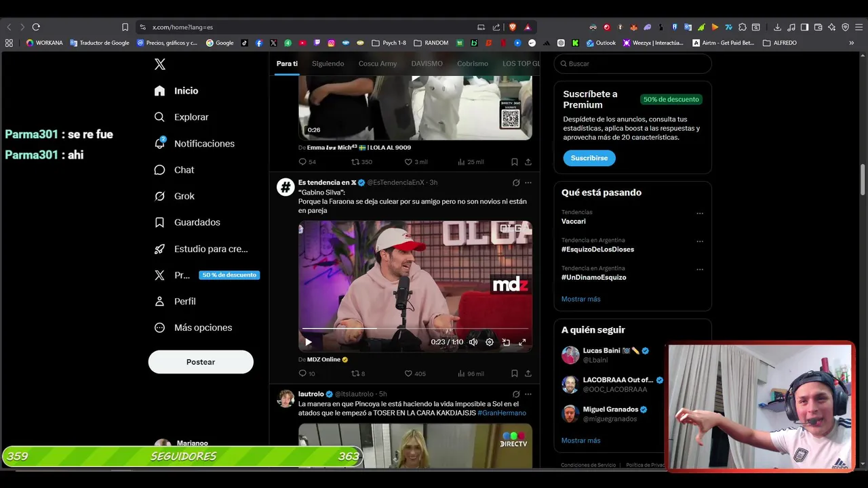Open Guardados in the sidebar
The image size is (868, 488).
point(187,222)
